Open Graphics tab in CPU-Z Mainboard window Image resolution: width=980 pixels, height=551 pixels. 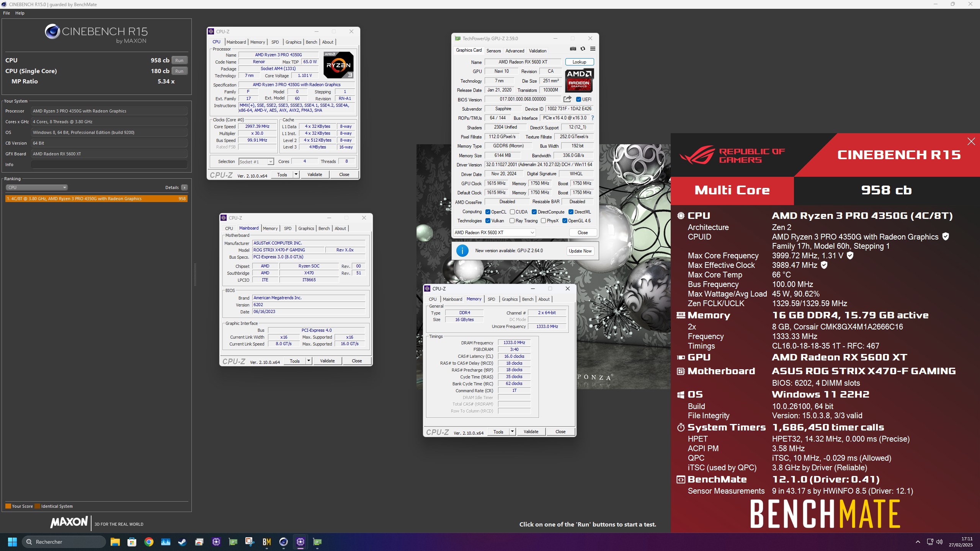[306, 228]
